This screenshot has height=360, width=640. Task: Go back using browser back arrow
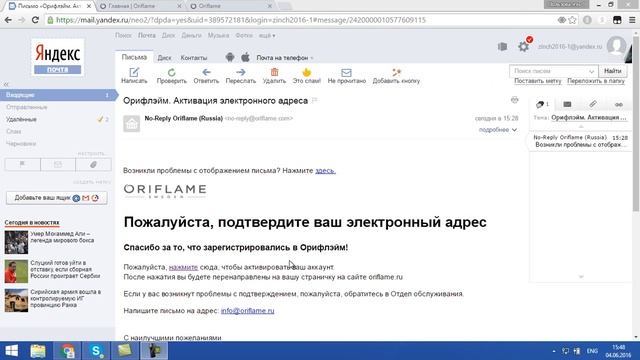tap(8, 20)
